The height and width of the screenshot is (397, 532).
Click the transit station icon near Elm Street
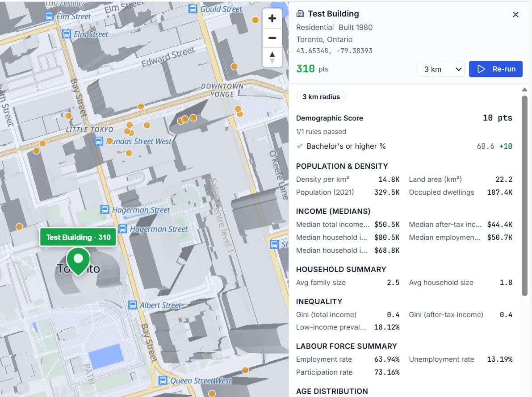coord(49,16)
